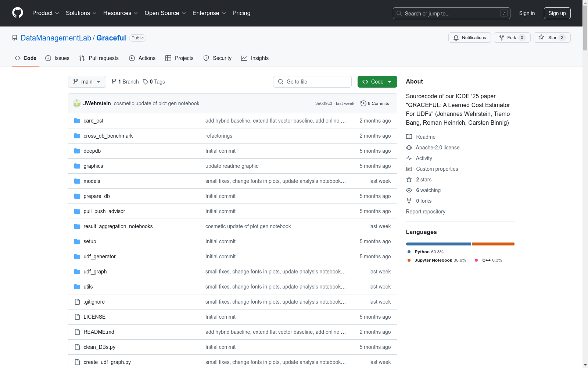
Task: Click the 0 Tags link
Action: pos(154,82)
